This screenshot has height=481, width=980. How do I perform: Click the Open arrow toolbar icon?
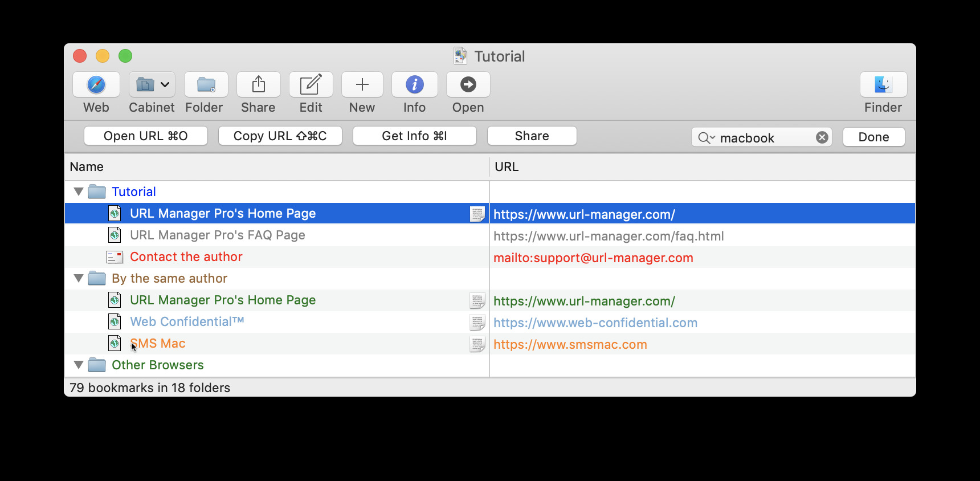point(468,85)
